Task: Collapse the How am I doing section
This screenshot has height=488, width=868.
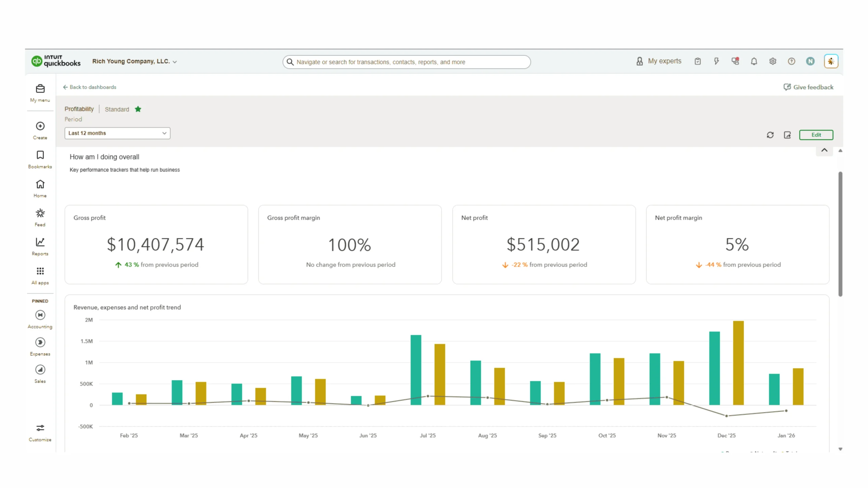Action: tap(824, 150)
